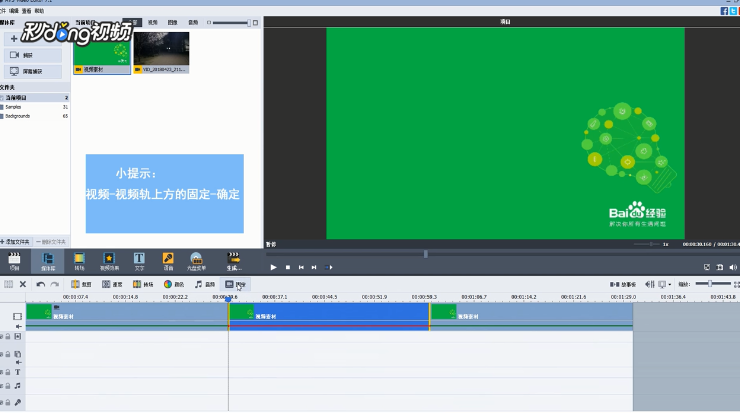Image resolution: width=740 pixels, height=413 pixels.
Task: Select the Backgrounds folder
Action: pyautogui.click(x=35, y=116)
